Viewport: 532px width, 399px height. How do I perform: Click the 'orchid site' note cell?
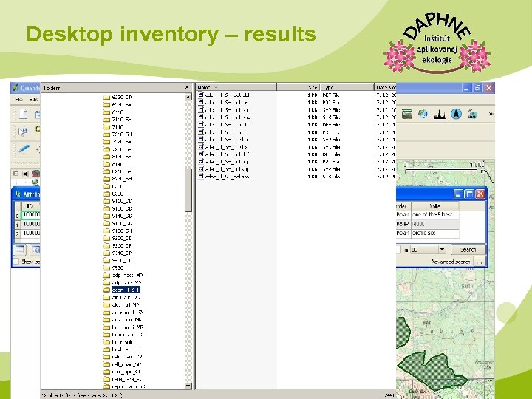click(x=435, y=233)
